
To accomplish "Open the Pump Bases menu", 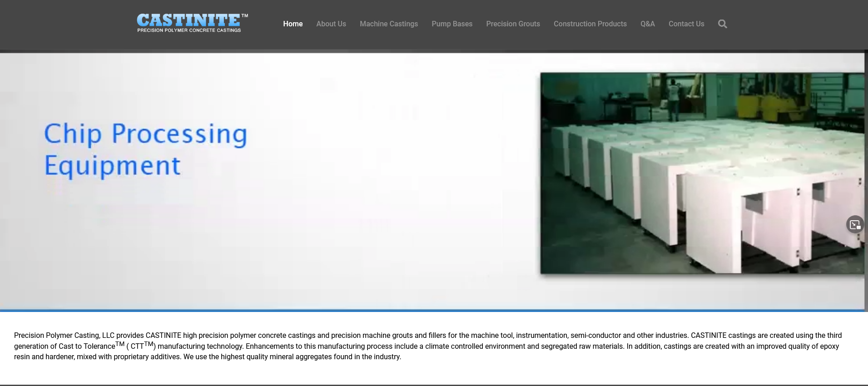I will [x=452, y=24].
